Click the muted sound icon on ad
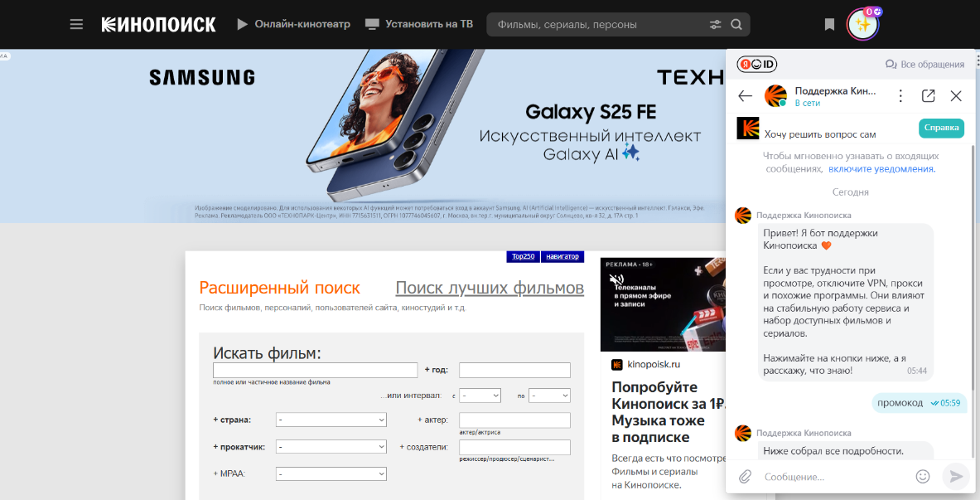The image size is (980, 500). point(616,279)
